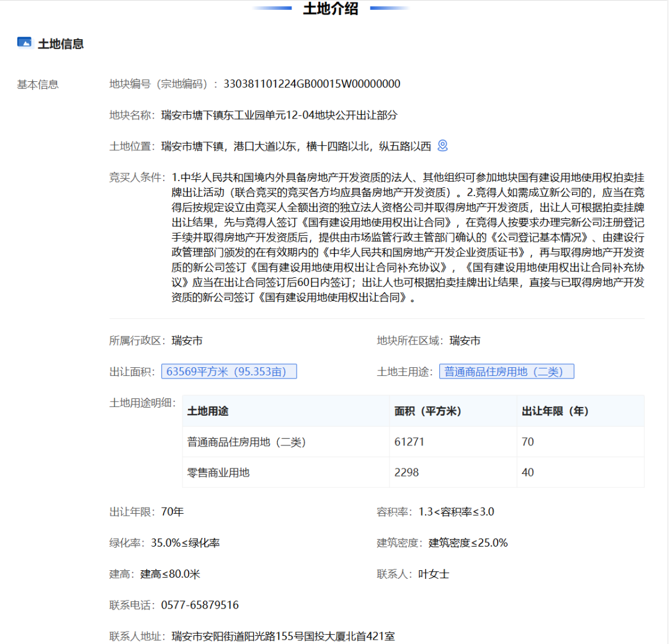Click the parcel name 瑞安市塘下镇东工业园单元12-04地块
The image size is (670, 644).
pyautogui.click(x=279, y=115)
